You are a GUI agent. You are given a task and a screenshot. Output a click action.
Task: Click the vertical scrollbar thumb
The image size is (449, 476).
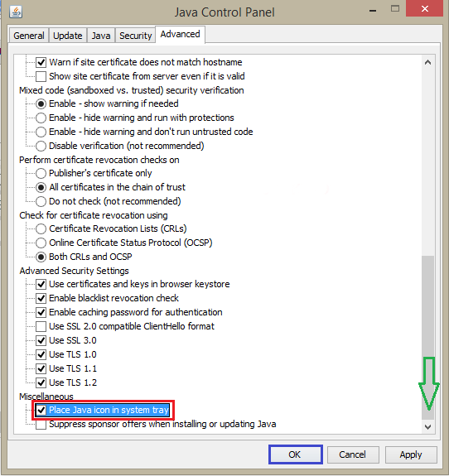(427, 338)
